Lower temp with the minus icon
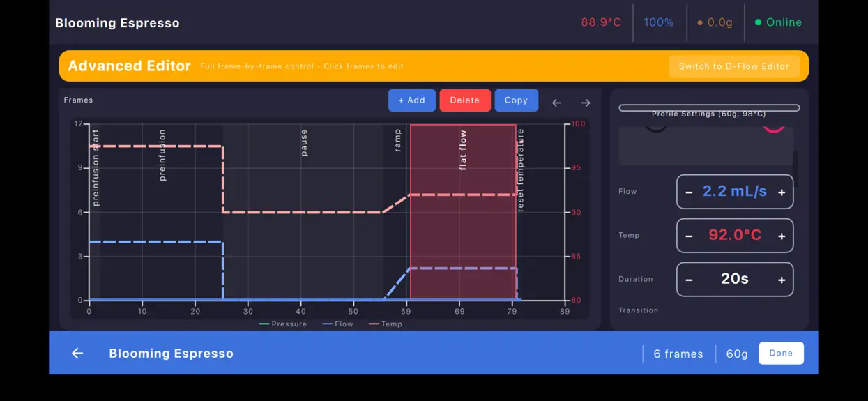 689,236
